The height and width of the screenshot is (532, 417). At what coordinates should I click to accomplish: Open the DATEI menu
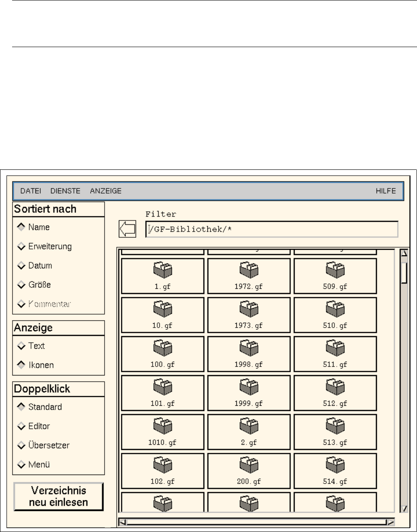[x=31, y=191]
